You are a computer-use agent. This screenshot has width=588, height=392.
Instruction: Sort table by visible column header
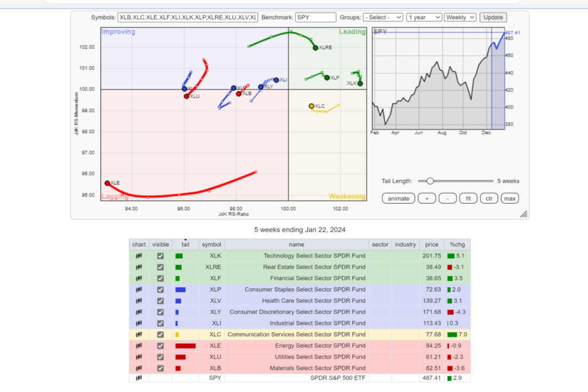(160, 244)
